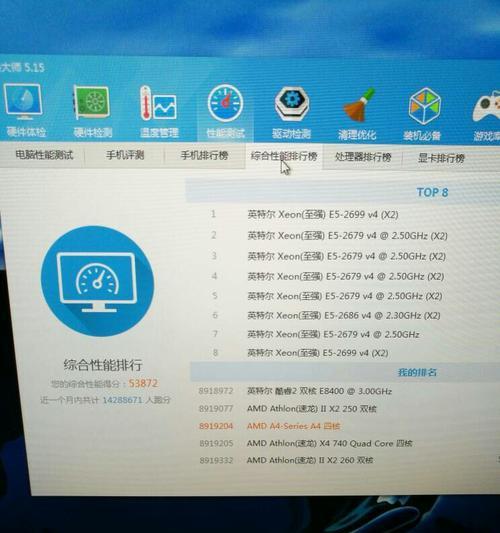Switch to 处理器排行榜 tab

363,157
